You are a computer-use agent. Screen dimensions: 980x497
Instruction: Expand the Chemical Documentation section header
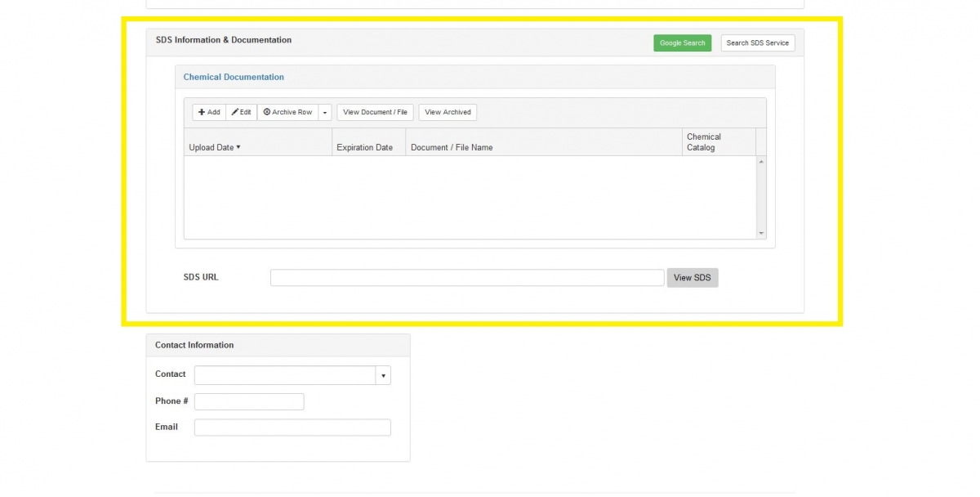[x=234, y=76]
